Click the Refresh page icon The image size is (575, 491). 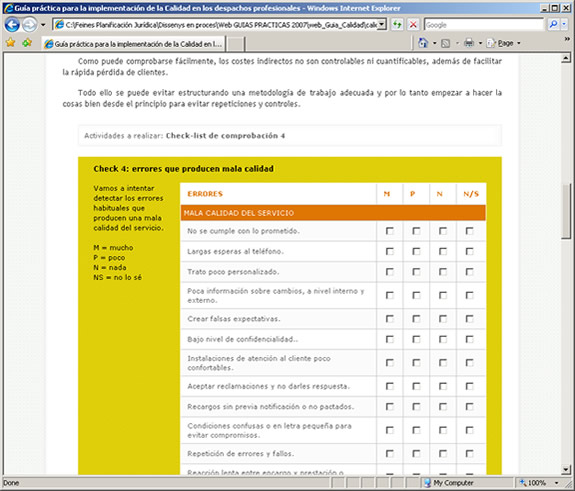click(x=397, y=25)
